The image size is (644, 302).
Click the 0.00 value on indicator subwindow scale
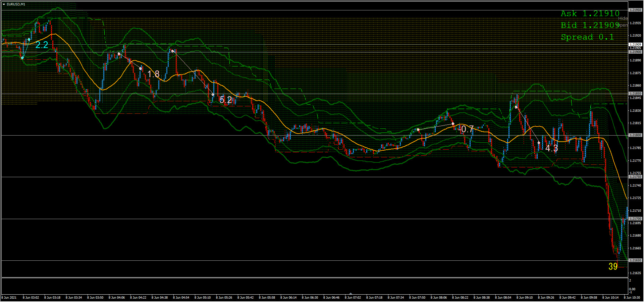(x=632, y=289)
